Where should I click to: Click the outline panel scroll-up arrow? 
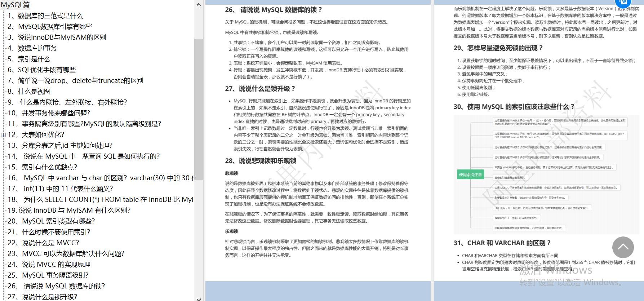coord(199,5)
